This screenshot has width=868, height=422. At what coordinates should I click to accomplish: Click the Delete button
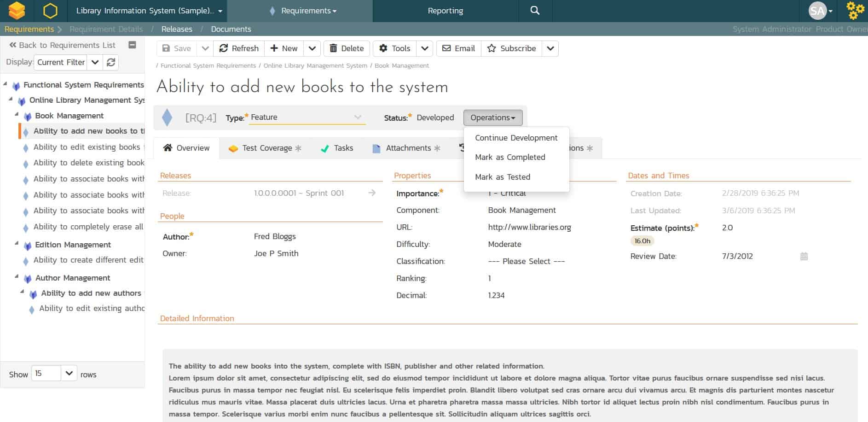(347, 48)
